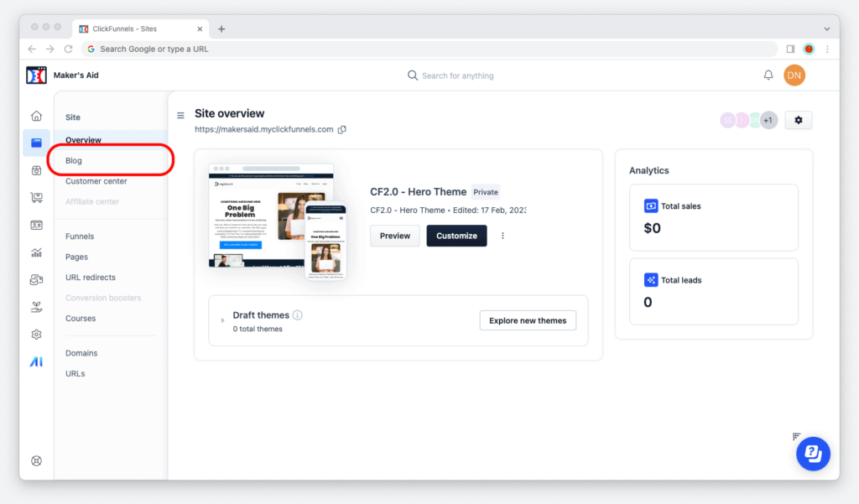Viewport: 859px width, 504px height.
Task: Open the plant-in-hand icon in sidebar
Action: click(x=36, y=307)
